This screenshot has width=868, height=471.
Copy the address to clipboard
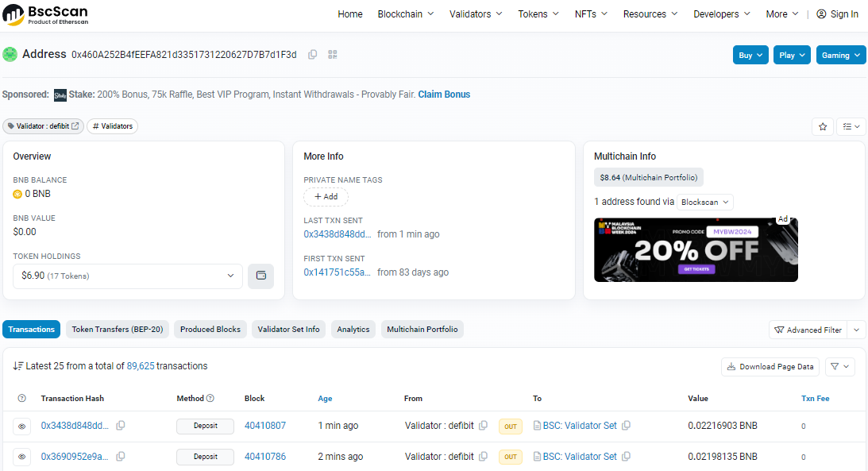[313, 55]
